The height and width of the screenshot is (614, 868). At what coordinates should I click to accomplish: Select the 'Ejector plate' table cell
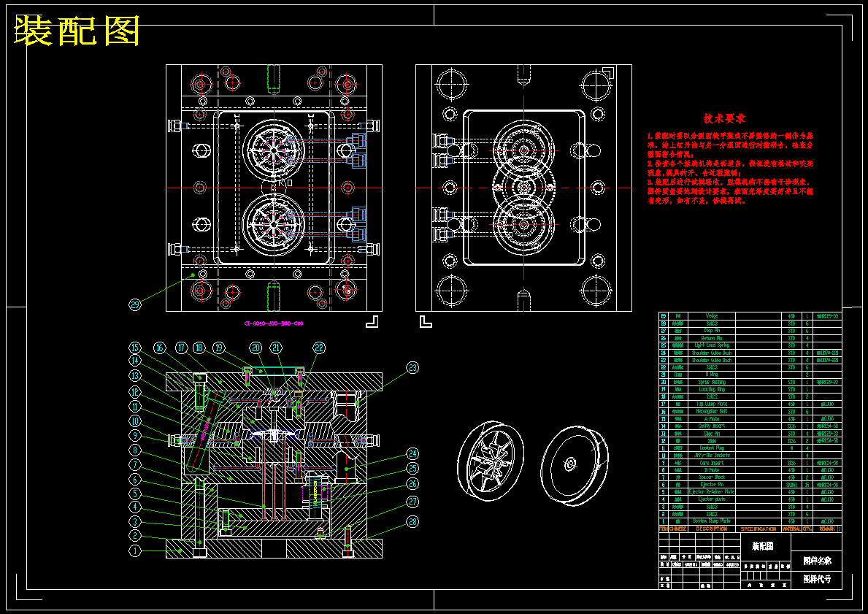pos(711,499)
